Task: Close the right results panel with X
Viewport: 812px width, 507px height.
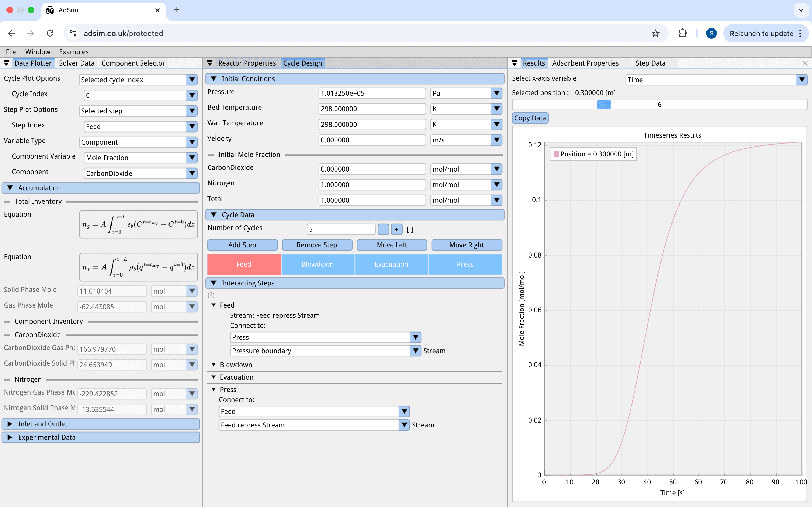Action: pyautogui.click(x=805, y=63)
